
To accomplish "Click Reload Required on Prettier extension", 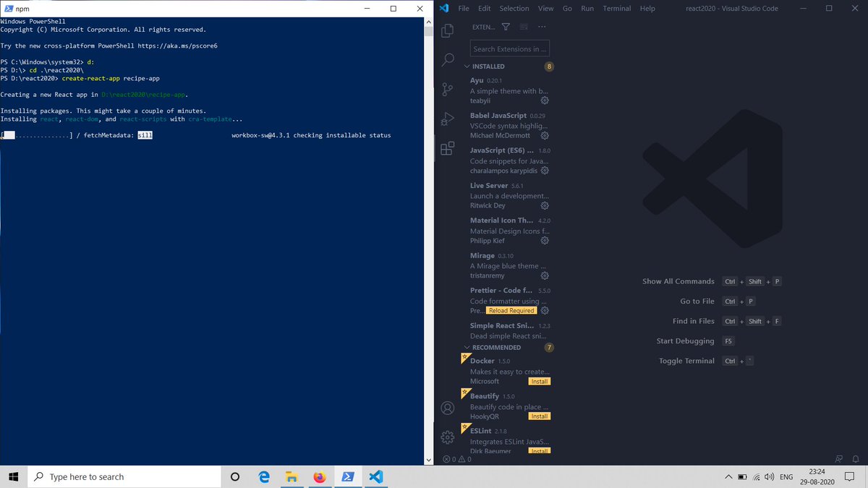I will pos(511,311).
